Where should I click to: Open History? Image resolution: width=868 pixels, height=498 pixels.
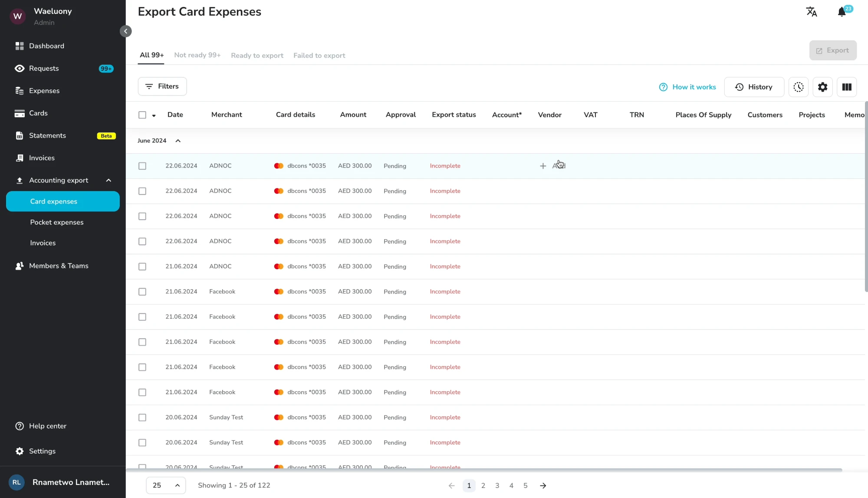point(754,87)
